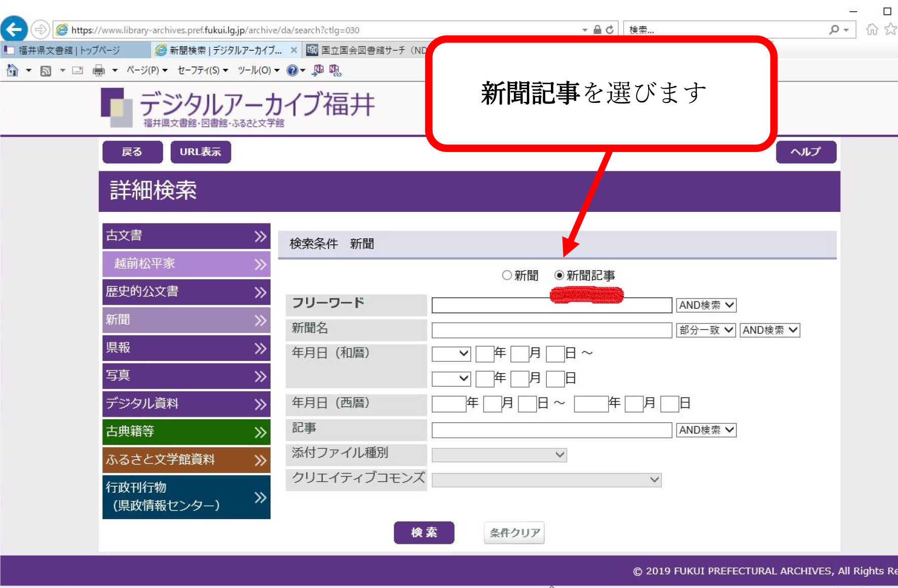Open 越前松平家 sidebar category
Screen dimensions: 898x588
tap(186, 264)
